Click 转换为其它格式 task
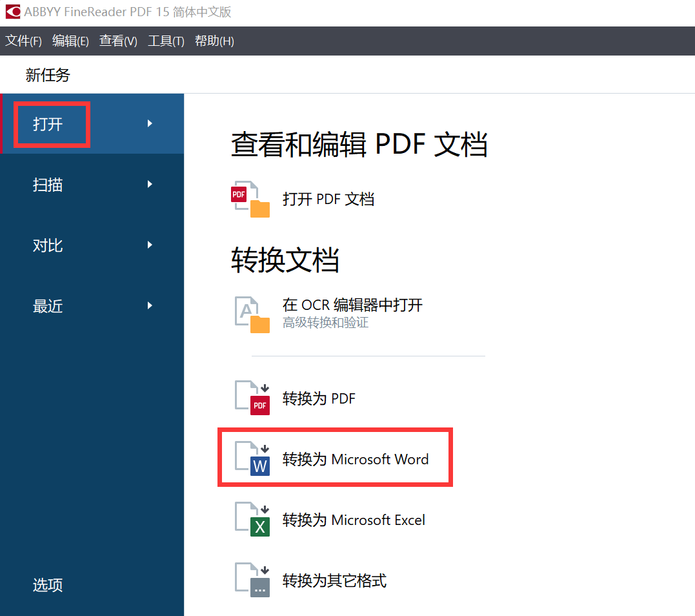Viewport: 695px width, 616px height. 310,580
